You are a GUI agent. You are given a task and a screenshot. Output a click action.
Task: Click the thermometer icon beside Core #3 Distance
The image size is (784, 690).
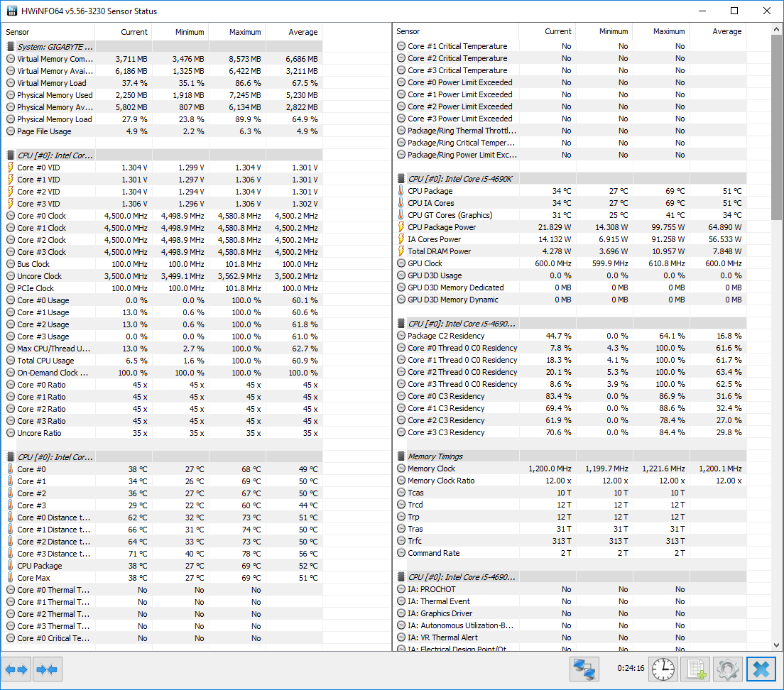[11, 554]
